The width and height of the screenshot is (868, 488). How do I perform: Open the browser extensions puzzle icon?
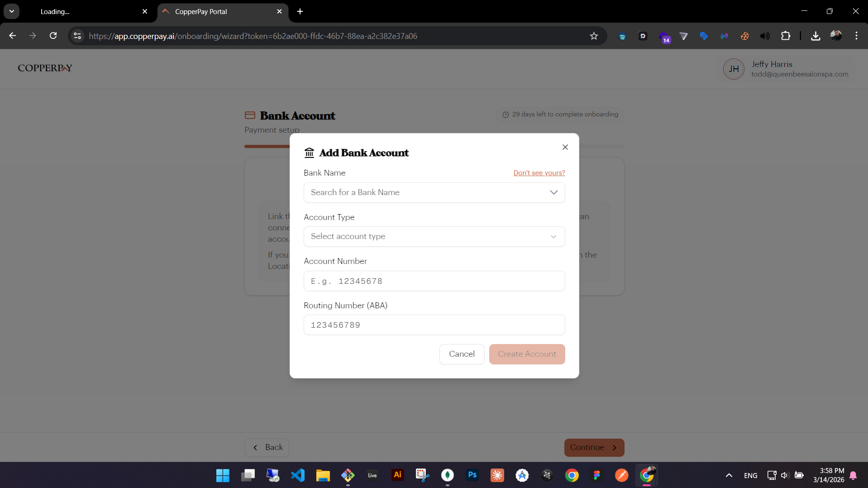[787, 36]
